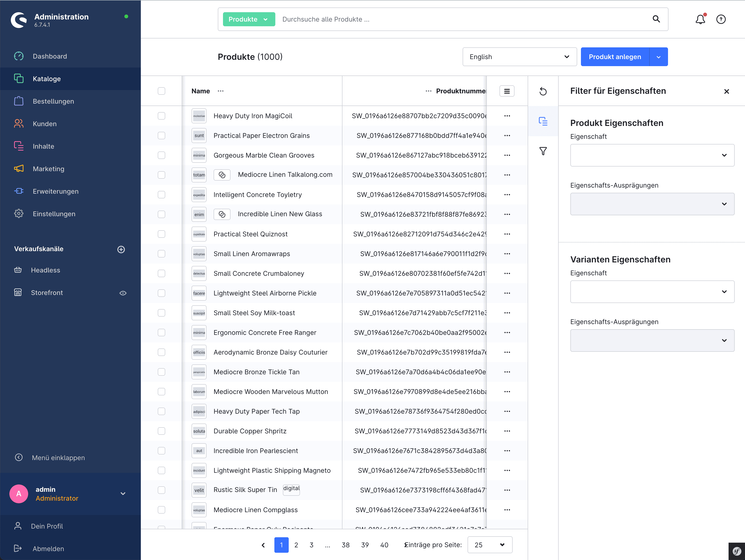Open context menu for Heavy Duty Iron MagiCoil
Image resolution: width=745 pixels, height=560 pixels.
(507, 116)
